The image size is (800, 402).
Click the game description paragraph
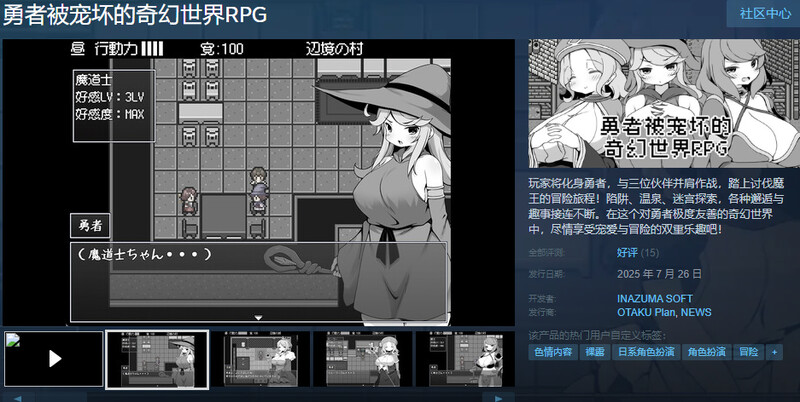[656, 206]
